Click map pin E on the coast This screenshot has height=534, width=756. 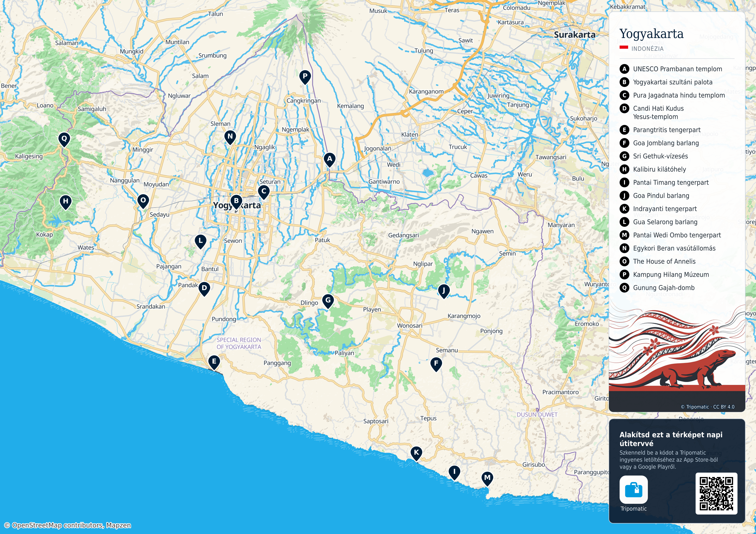(214, 363)
